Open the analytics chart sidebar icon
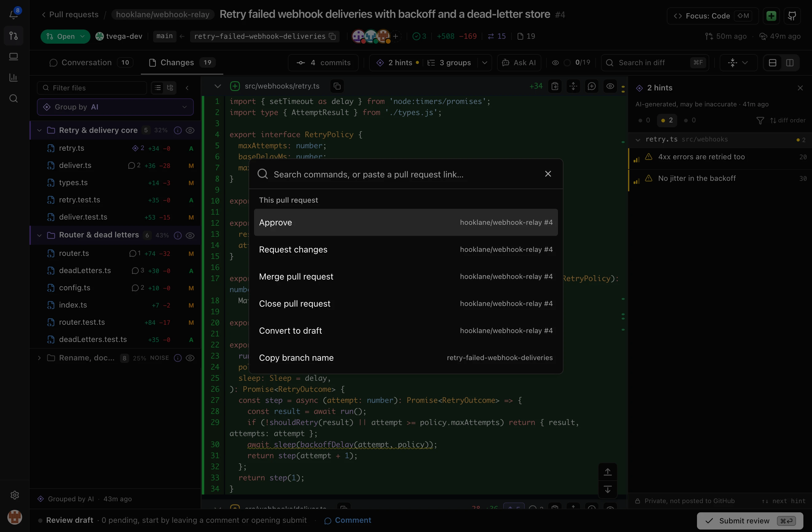Screen dimensions: 812x532 click(x=14, y=77)
